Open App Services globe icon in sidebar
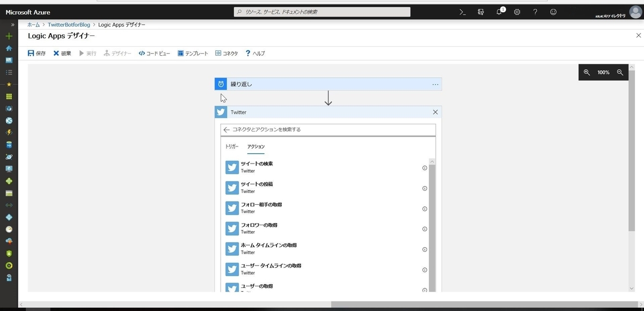This screenshot has height=311, width=644. click(x=9, y=121)
